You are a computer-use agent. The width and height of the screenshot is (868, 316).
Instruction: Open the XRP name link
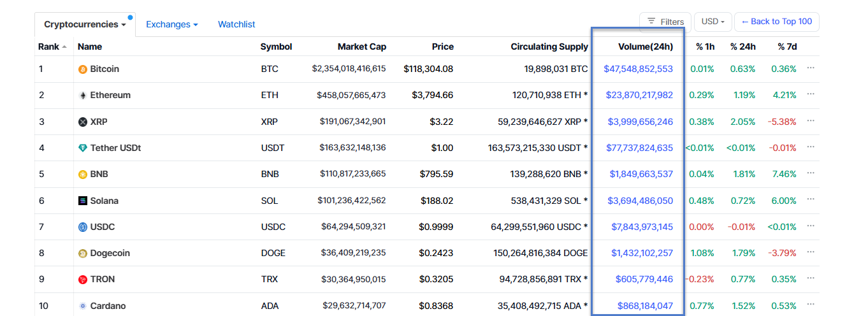[99, 122]
